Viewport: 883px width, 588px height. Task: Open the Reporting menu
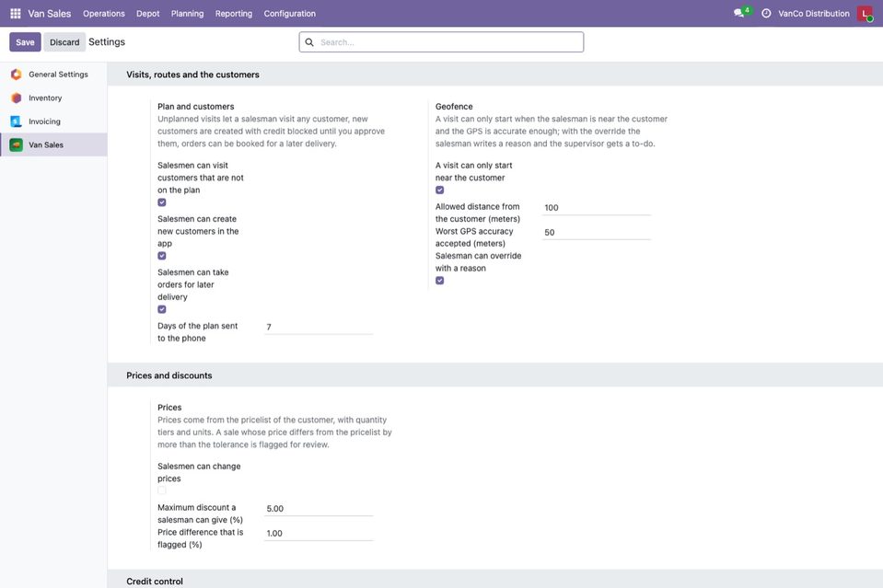pyautogui.click(x=234, y=14)
